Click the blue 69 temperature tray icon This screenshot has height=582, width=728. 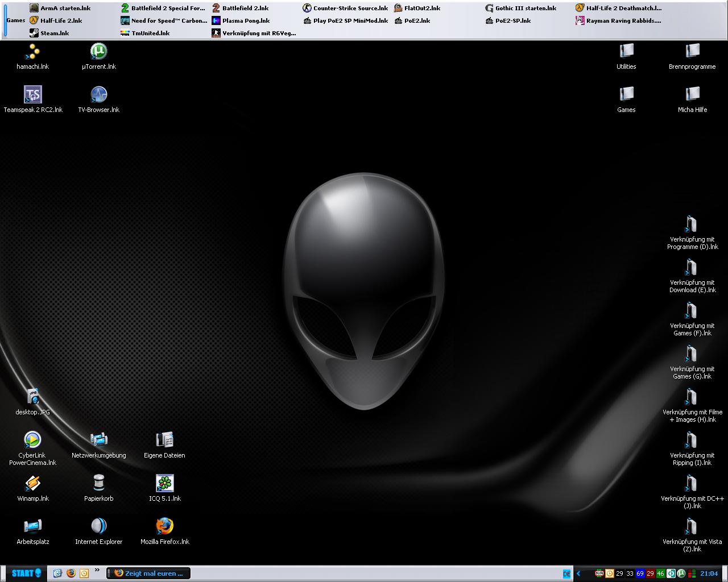pos(640,573)
